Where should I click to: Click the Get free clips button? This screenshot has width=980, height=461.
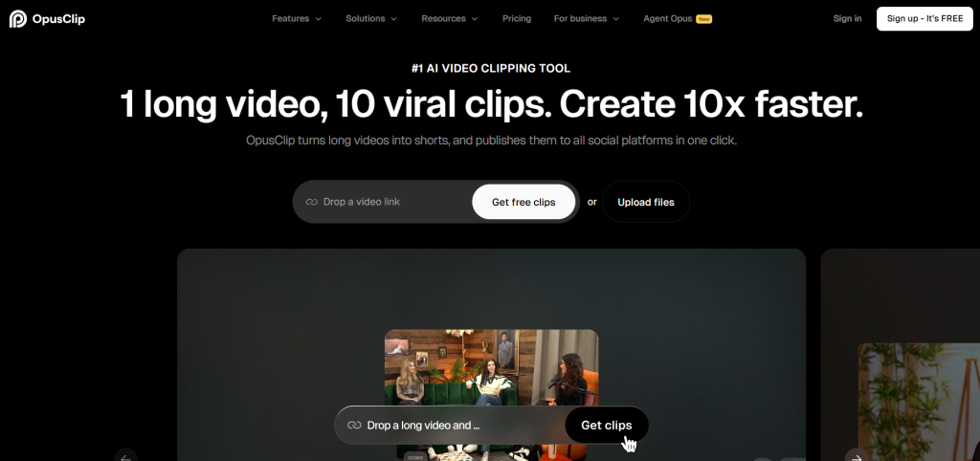[x=523, y=203]
